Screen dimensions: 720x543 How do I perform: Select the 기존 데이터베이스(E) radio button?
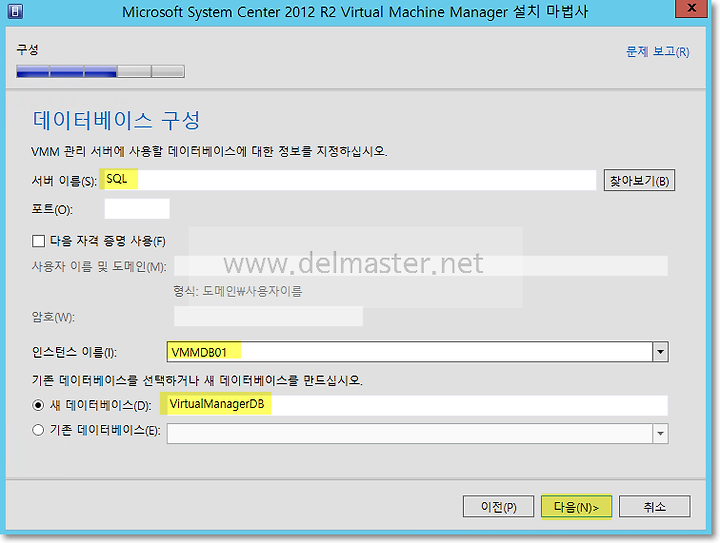[x=38, y=430]
